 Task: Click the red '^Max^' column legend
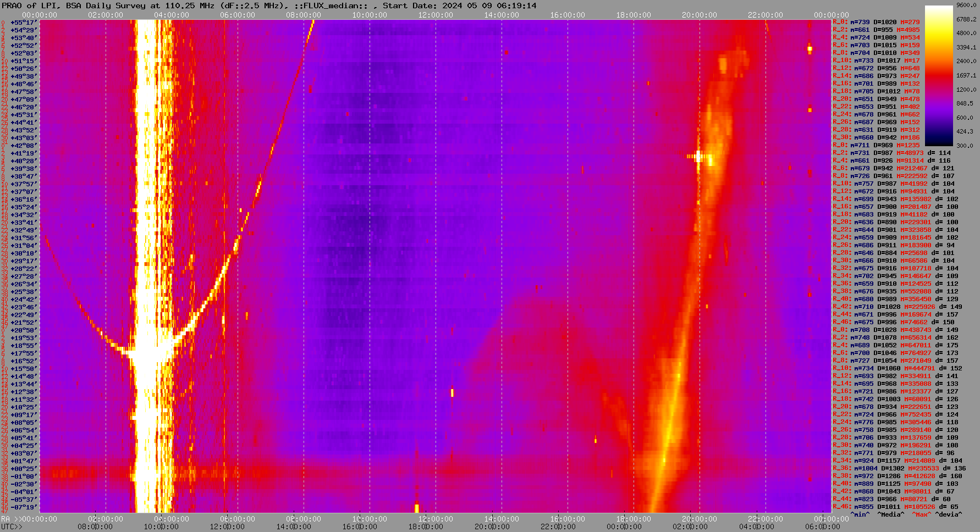(922, 514)
